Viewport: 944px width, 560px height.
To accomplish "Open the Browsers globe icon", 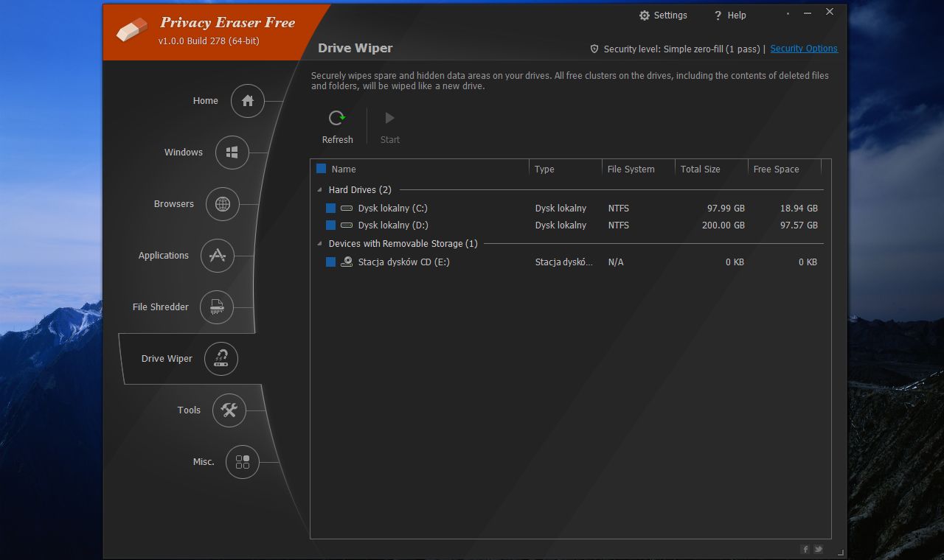I will pyautogui.click(x=223, y=204).
